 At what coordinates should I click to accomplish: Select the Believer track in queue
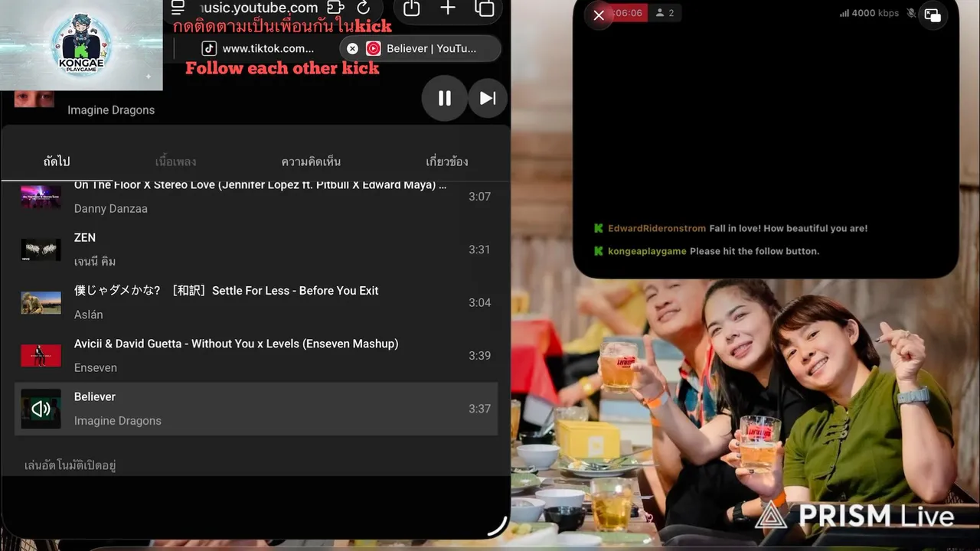coord(256,409)
